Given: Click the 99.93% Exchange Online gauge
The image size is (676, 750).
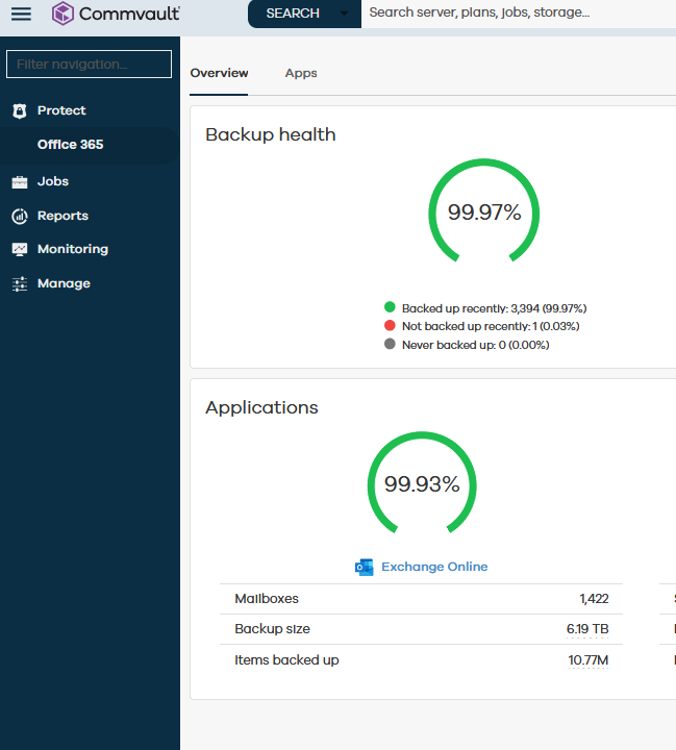Looking at the screenshot, I should 422,483.
